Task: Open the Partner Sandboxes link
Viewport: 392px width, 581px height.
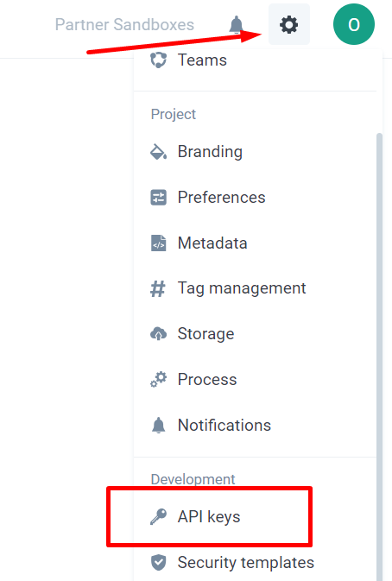Action: 124,25
